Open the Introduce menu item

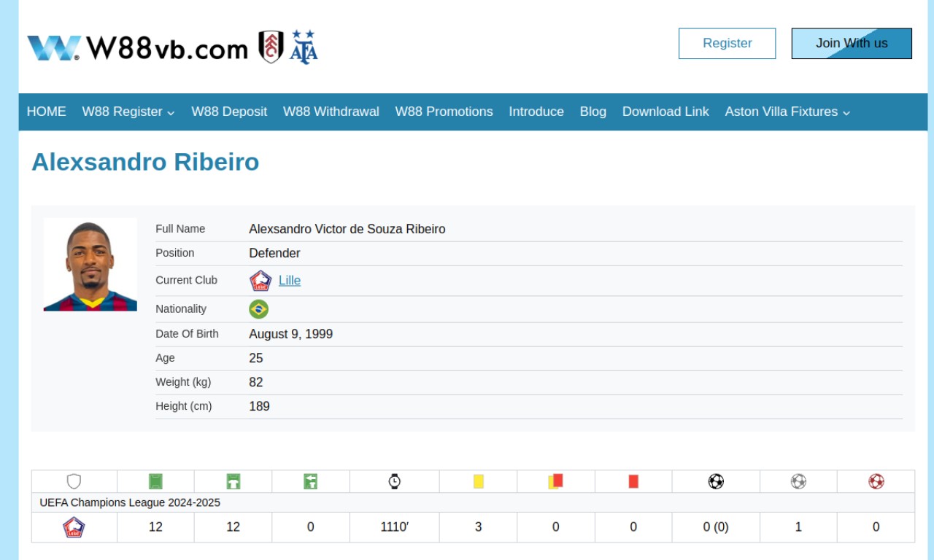tap(536, 112)
